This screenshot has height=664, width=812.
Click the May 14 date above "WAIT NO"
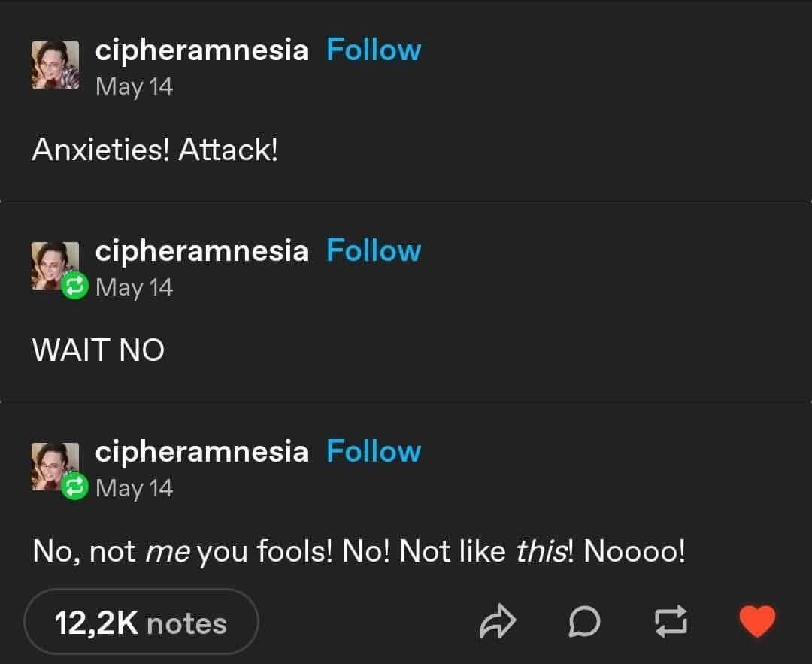click(x=134, y=287)
